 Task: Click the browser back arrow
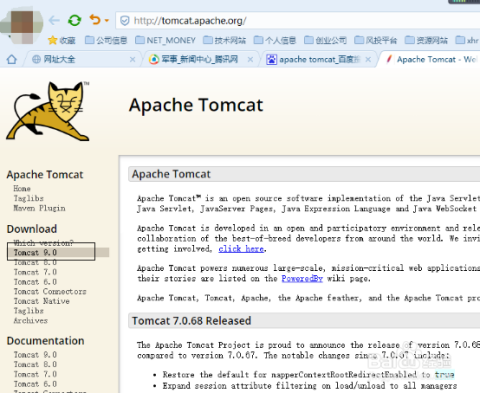(54, 21)
